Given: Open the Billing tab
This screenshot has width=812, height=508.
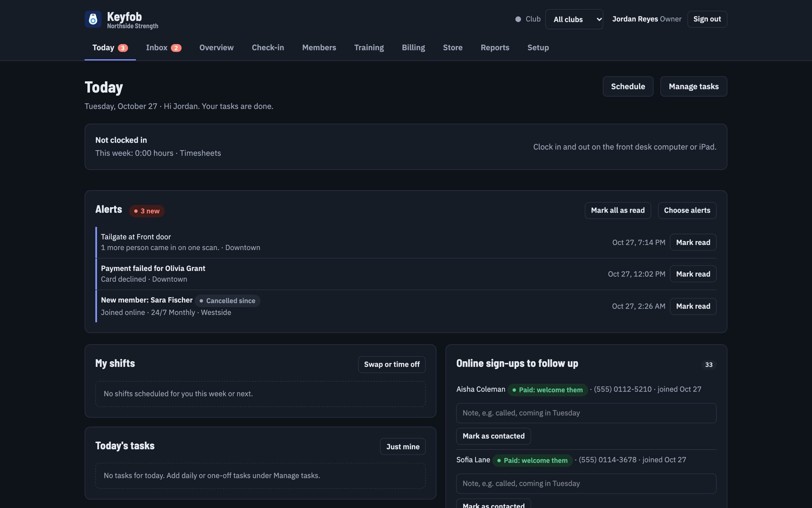Looking at the screenshot, I should 413,47.
